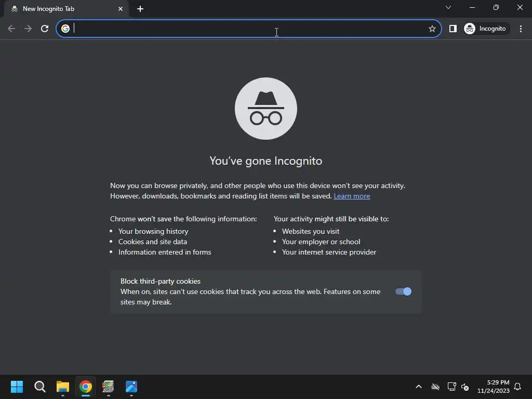
Task: Click the large Incognito hat-and-glasses logo
Action: 266,109
